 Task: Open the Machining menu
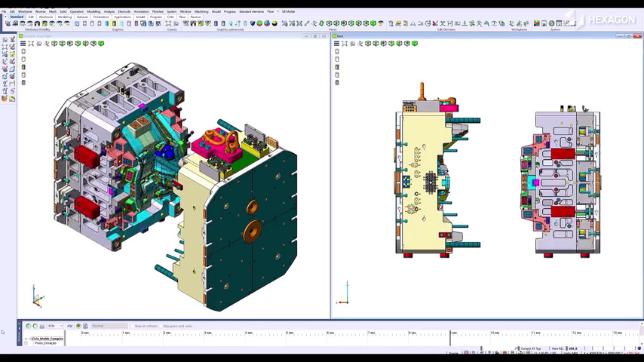click(201, 11)
